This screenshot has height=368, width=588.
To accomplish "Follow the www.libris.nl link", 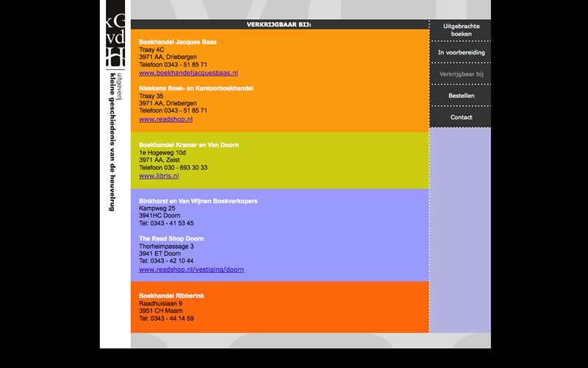I will click(x=159, y=176).
